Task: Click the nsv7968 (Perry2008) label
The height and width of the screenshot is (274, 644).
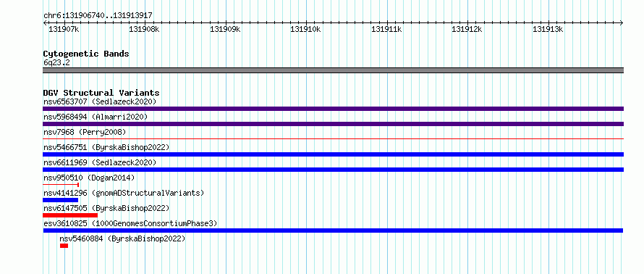Action: 85,132
